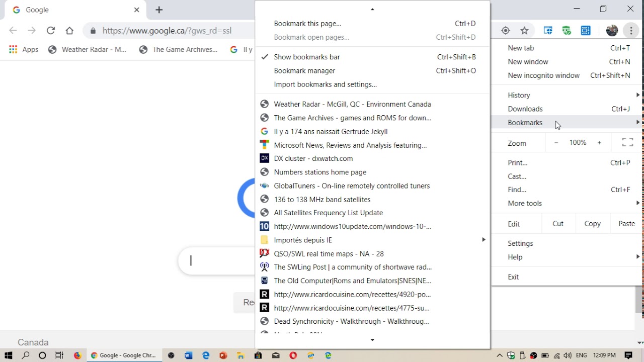The width and height of the screenshot is (644, 362).
Task: Open Downloads from Chrome menu
Action: pyautogui.click(x=568, y=109)
